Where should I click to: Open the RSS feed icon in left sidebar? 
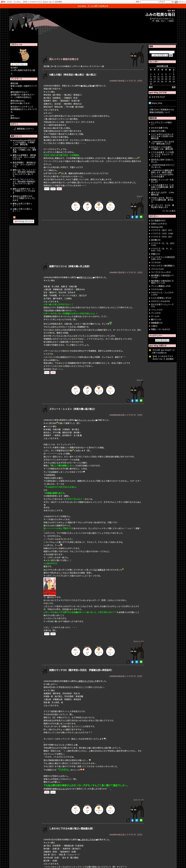tap(14, 217)
